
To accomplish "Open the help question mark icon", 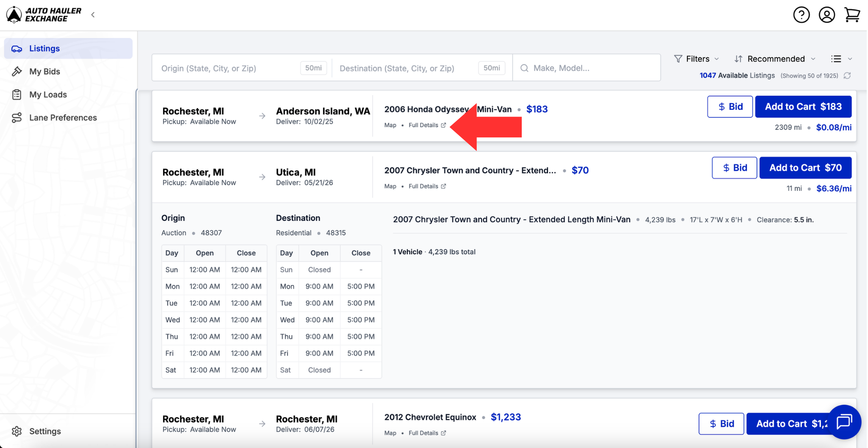I will tap(801, 15).
